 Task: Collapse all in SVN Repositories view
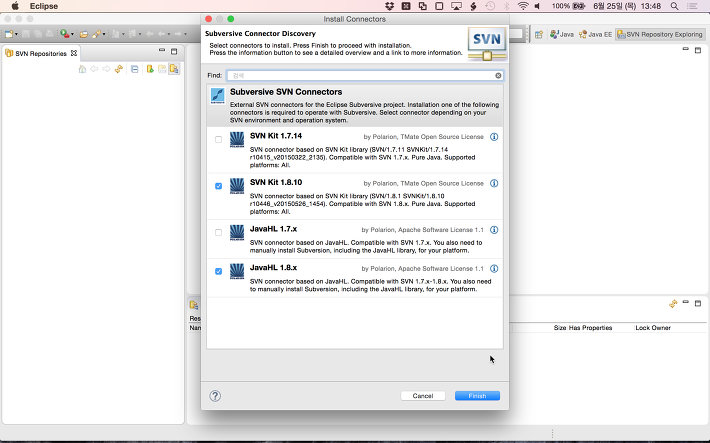[x=134, y=69]
